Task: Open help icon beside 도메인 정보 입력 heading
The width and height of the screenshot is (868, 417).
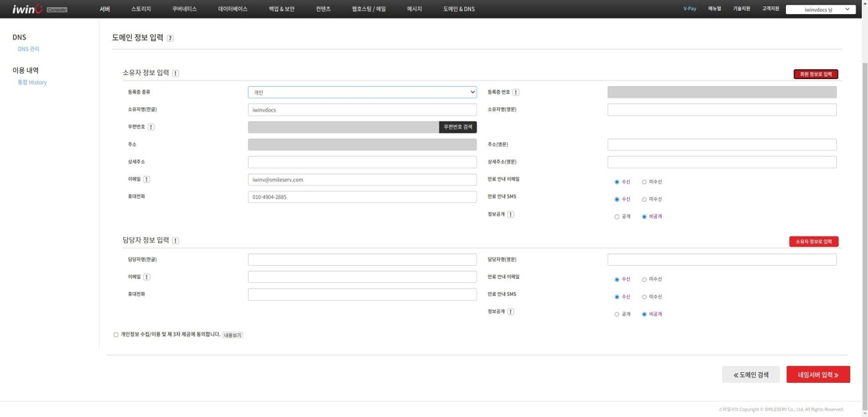Action: pos(170,38)
